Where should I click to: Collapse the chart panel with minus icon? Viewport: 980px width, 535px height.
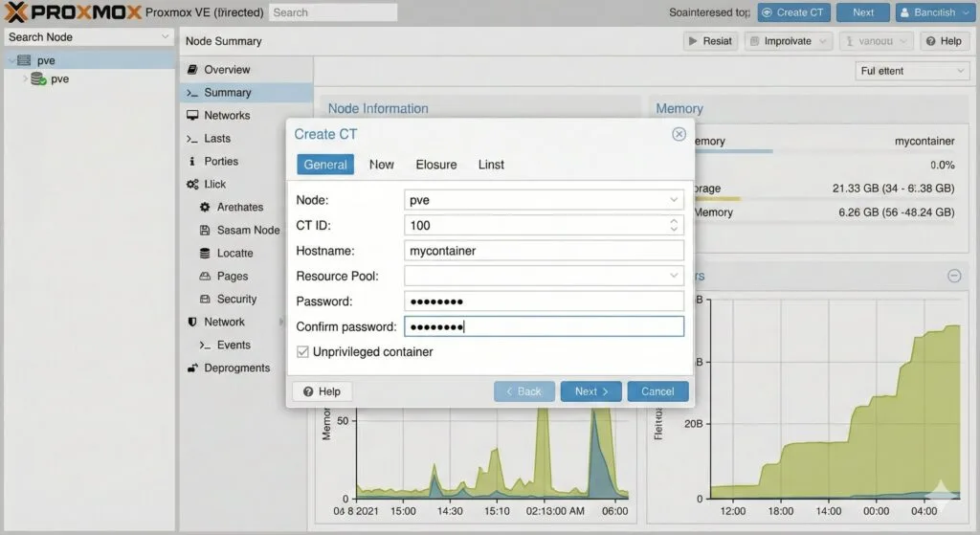[x=953, y=276]
